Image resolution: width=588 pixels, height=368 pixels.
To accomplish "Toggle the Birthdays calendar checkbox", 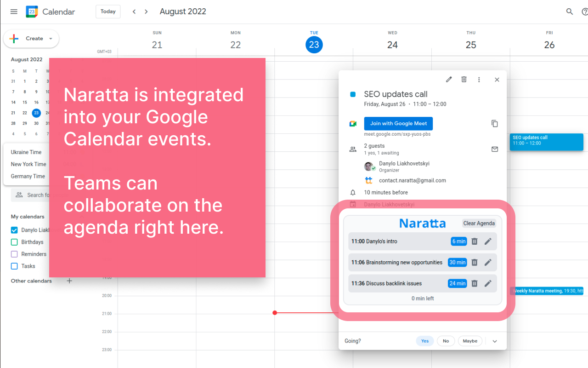I will tap(14, 242).
